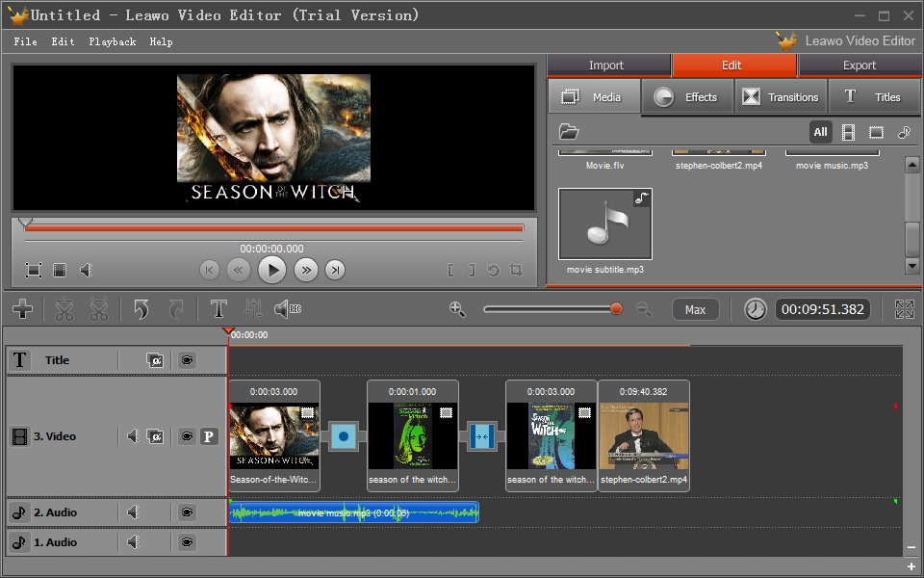Mute the 3. Video track speaker
This screenshot has width=924, height=578.
[x=134, y=436]
